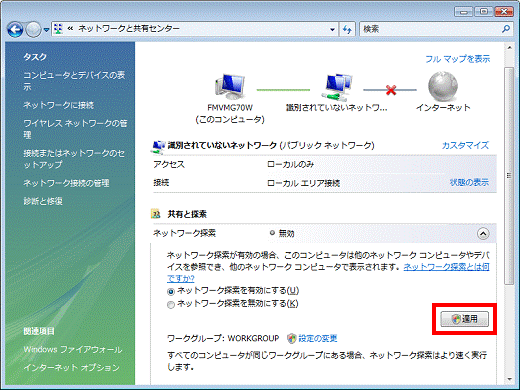Open インターネット オプション related link
520x390 pixels.
point(71,367)
